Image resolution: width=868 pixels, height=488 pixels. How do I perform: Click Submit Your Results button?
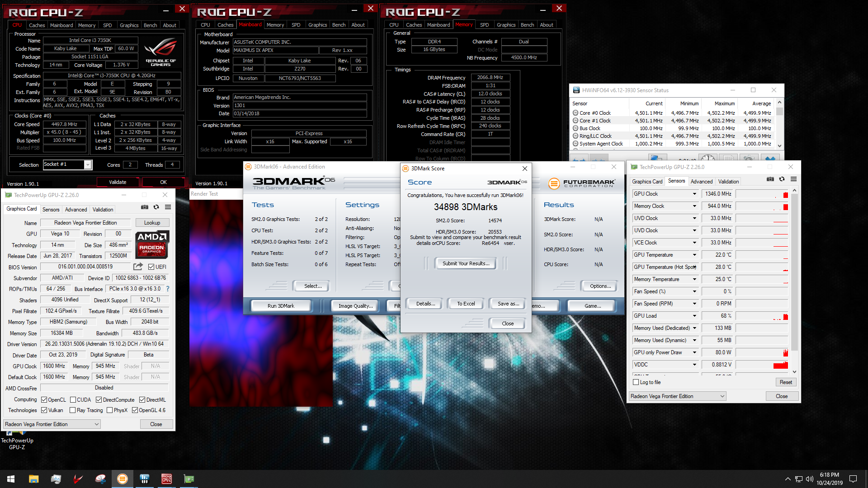(466, 263)
